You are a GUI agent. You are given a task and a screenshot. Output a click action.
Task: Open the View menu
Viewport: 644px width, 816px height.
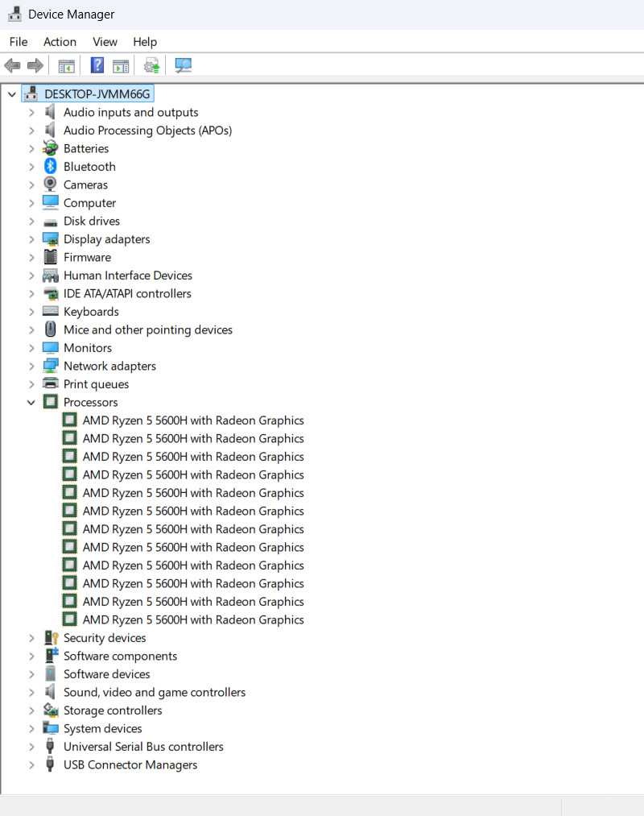coord(105,42)
